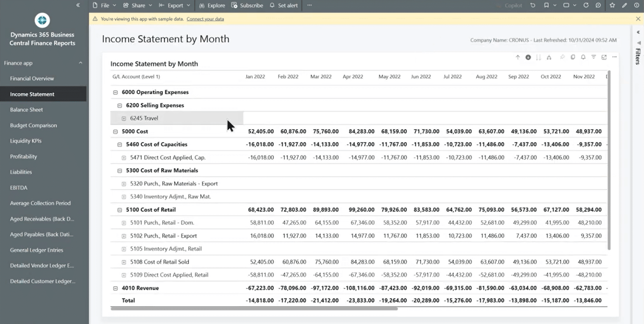Click the refresh visuals icon
This screenshot has width=644, height=324.
point(586,5)
